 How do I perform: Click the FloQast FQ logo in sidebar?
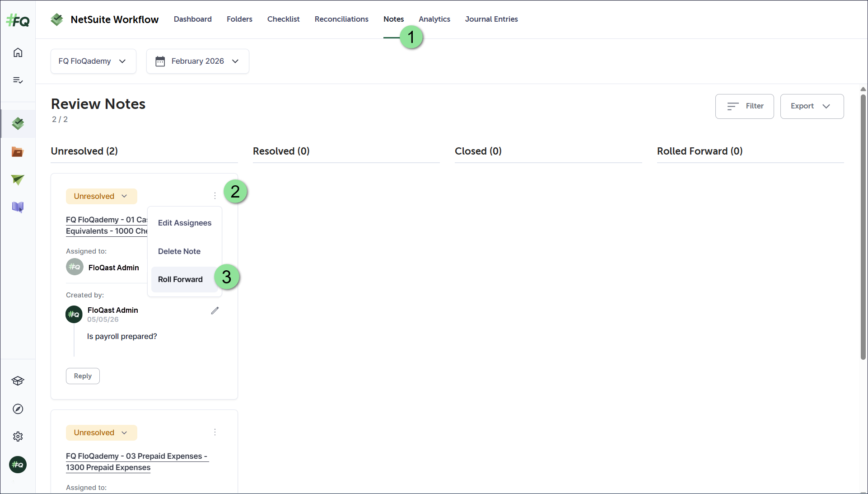[18, 20]
